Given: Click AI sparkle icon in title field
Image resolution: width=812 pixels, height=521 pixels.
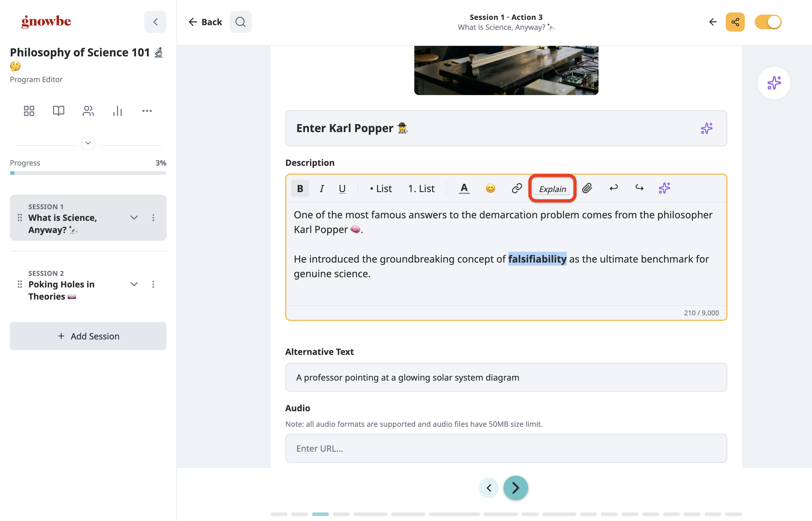Looking at the screenshot, I should (x=706, y=128).
